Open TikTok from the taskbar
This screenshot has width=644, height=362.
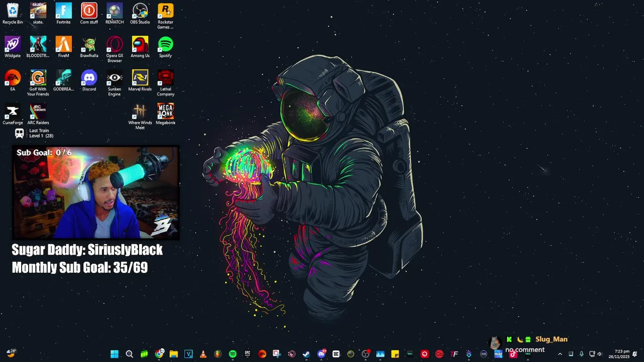513,354
